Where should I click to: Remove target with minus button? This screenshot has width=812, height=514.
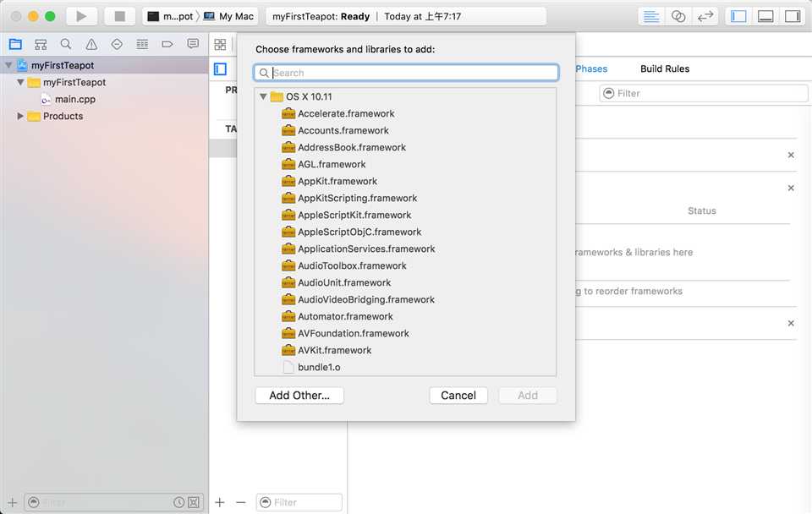pos(241,502)
